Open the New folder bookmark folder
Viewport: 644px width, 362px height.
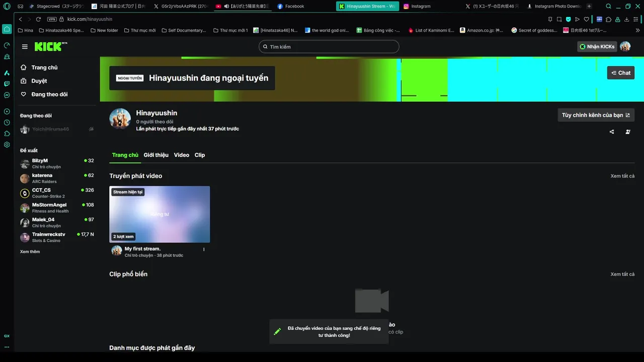click(104, 30)
